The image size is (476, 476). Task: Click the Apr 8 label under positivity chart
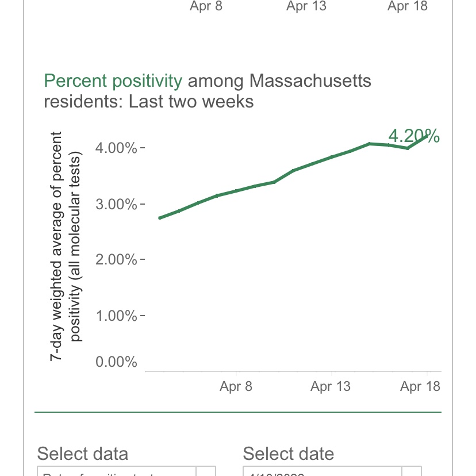(x=236, y=386)
